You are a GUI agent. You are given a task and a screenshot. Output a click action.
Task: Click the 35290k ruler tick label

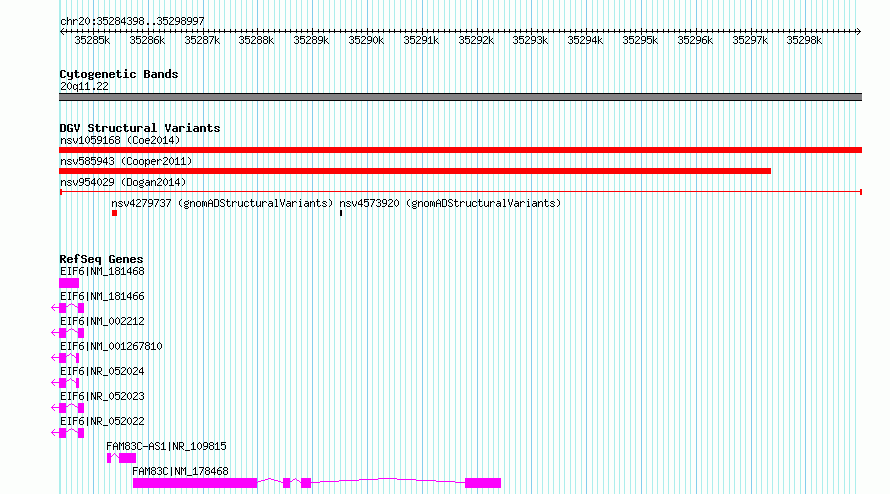(x=366, y=40)
